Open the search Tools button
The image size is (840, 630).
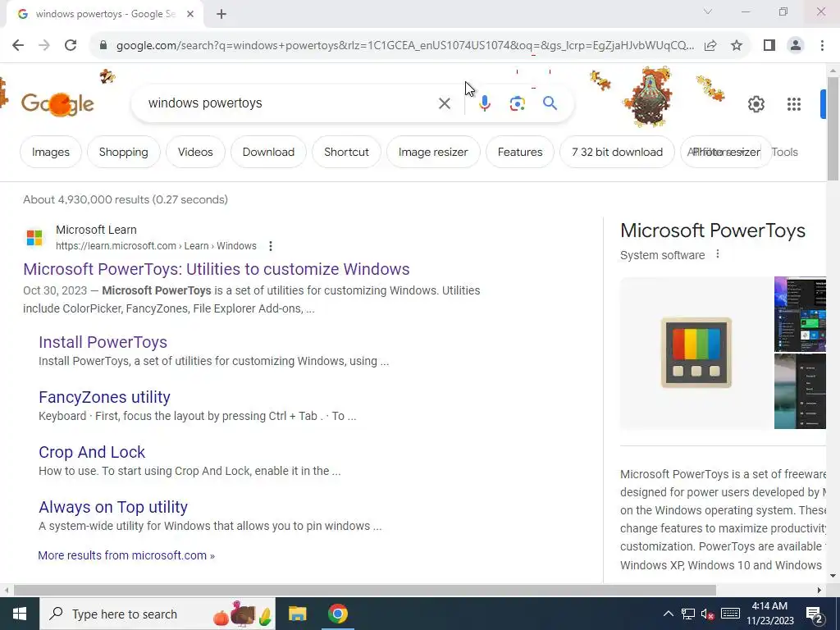(x=785, y=152)
